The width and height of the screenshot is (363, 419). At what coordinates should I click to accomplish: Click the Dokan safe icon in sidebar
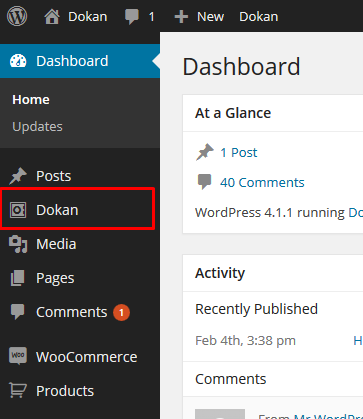coord(18,210)
